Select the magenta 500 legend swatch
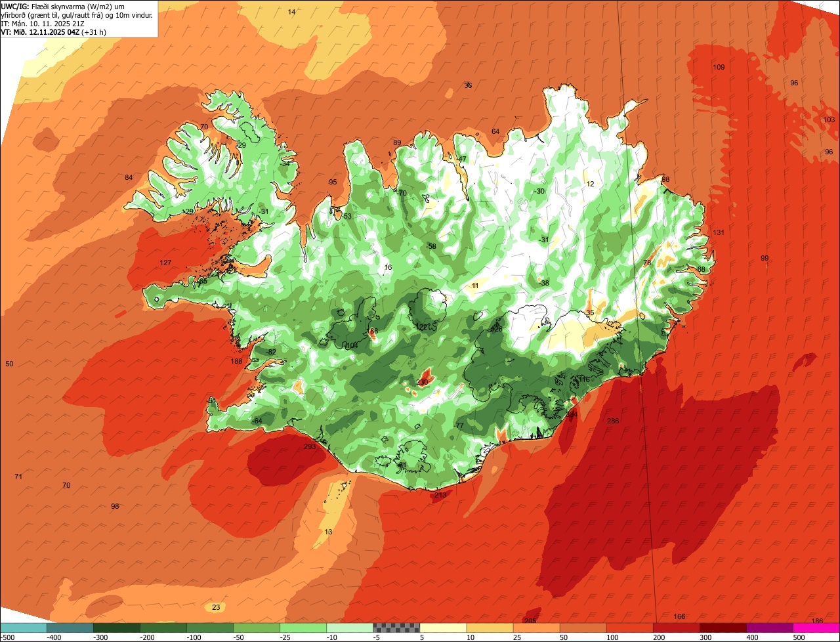Viewport: 840px width, 642px height. click(x=816, y=628)
